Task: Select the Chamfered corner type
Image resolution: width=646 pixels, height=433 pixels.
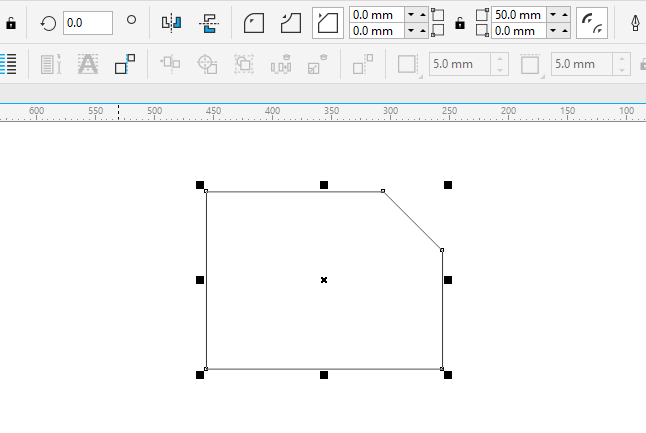Action: [x=327, y=22]
